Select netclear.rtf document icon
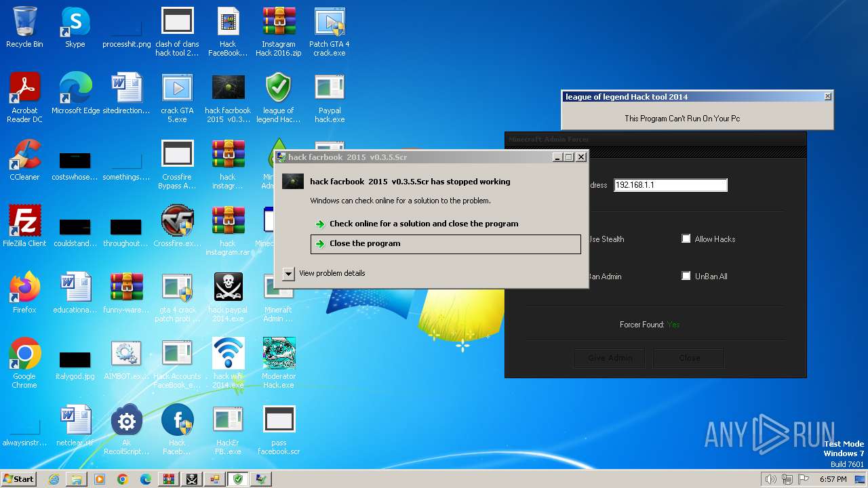868x488 pixels. tap(75, 426)
